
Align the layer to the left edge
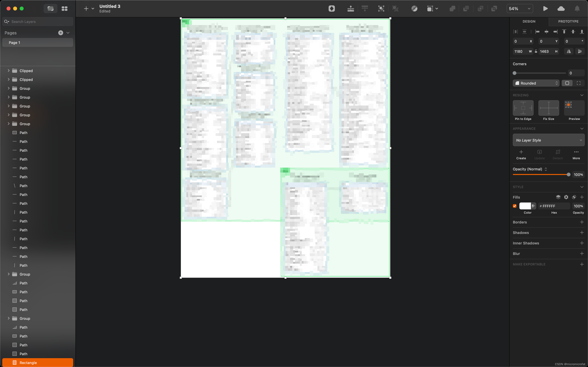click(537, 32)
